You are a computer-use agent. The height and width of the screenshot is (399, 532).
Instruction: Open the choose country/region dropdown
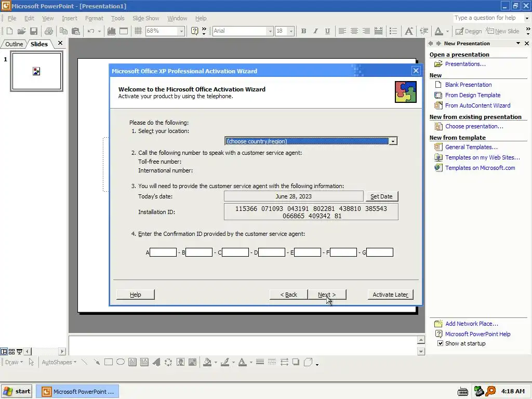click(393, 141)
